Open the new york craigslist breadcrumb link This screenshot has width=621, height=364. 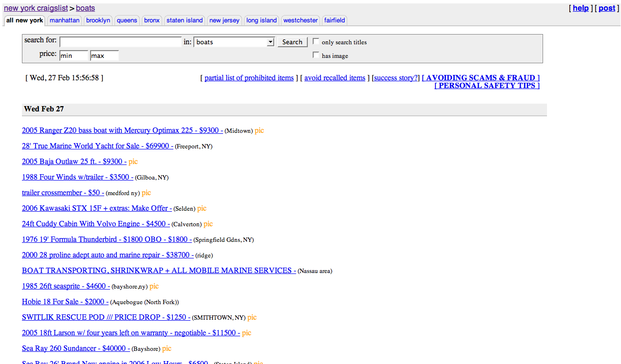point(36,8)
